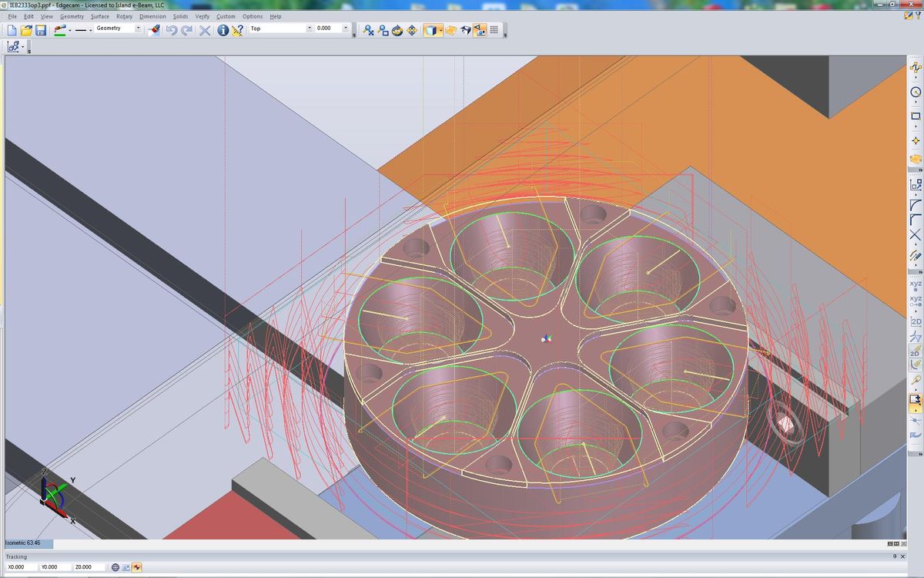Open the Verify menu

click(203, 16)
